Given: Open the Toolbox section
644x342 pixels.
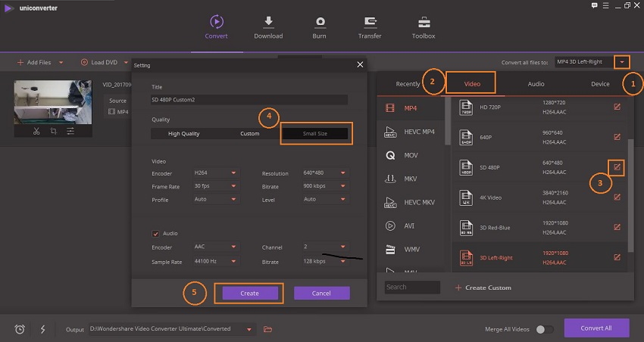Looking at the screenshot, I should tap(424, 27).
